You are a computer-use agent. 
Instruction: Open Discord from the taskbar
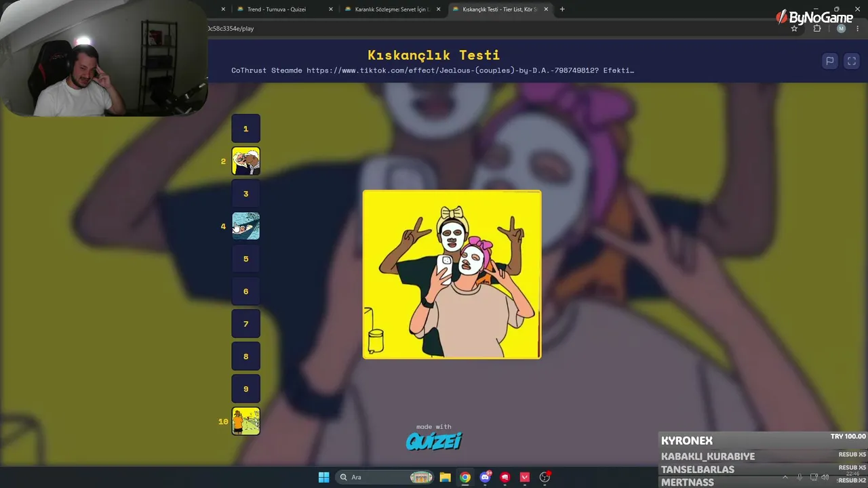[485, 477]
